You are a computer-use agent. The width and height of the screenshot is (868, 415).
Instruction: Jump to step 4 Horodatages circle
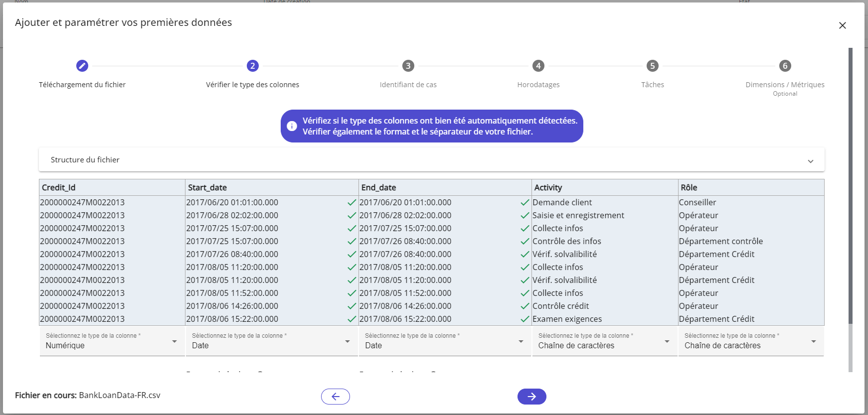pos(538,66)
